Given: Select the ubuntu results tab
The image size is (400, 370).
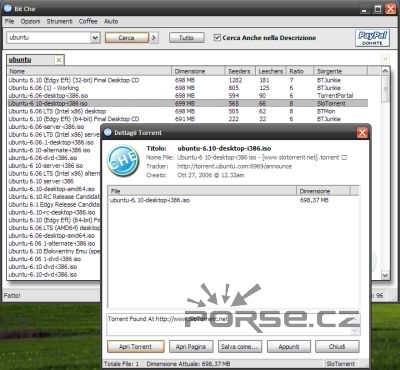Looking at the screenshot, I should [31, 60].
